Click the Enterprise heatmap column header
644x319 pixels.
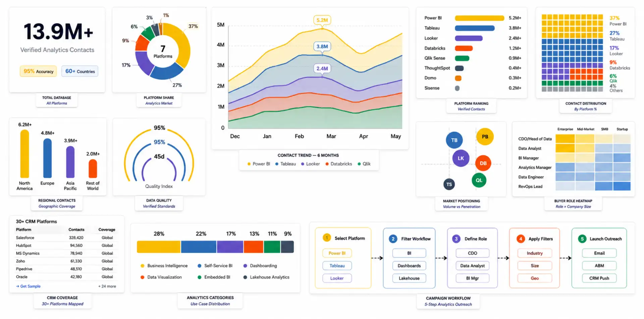tap(565, 129)
